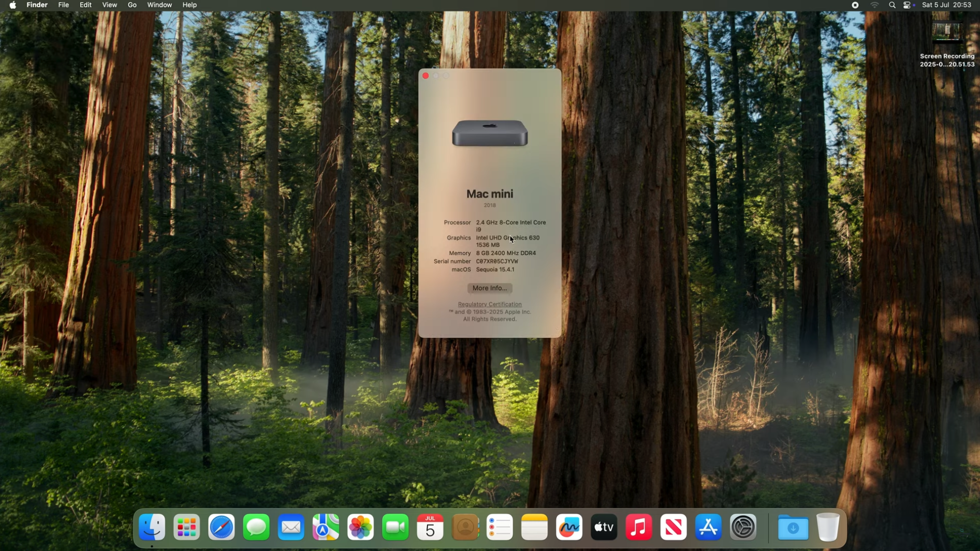This screenshot has width=980, height=551.
Task: Open Safari from the Dock
Action: [x=222, y=528]
